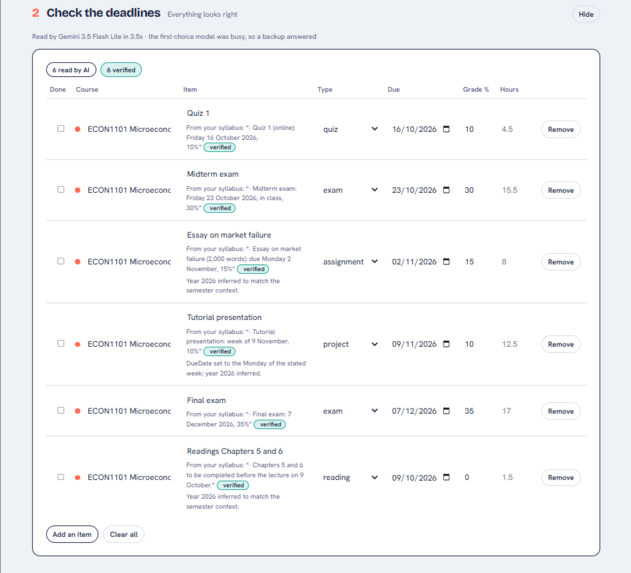The image size is (631, 573).
Task: Click the Add an item button
Action: click(x=72, y=534)
